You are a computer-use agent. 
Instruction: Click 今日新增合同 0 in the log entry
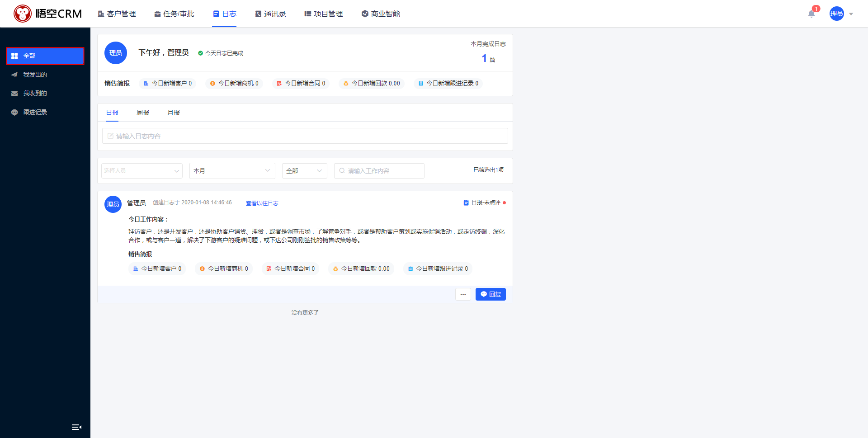[290, 268]
